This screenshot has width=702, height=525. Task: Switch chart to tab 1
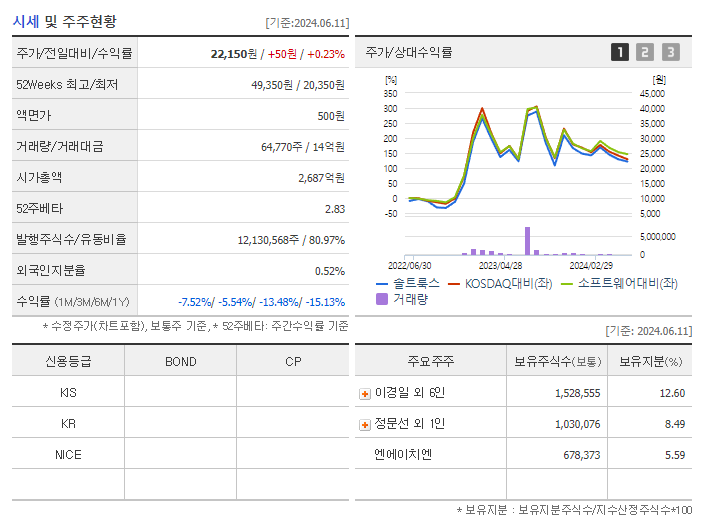[x=620, y=52]
